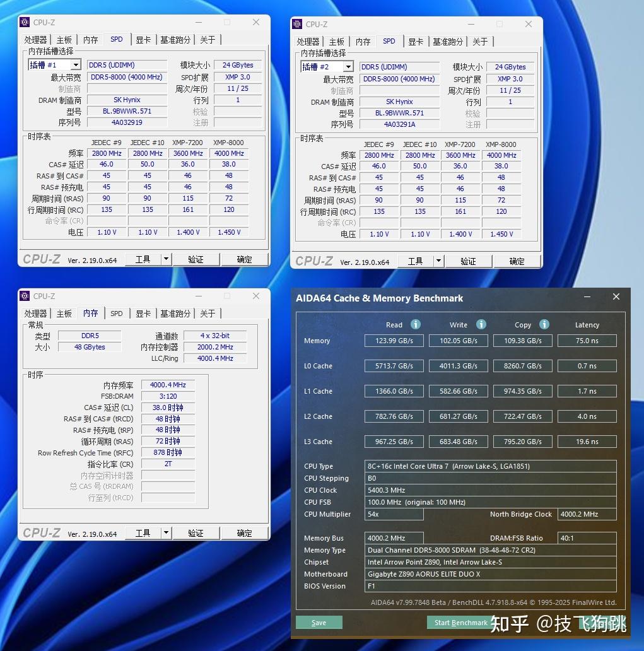This screenshot has width=644, height=651.
Task: Click tRFC value 878 时钟
Action: [168, 452]
